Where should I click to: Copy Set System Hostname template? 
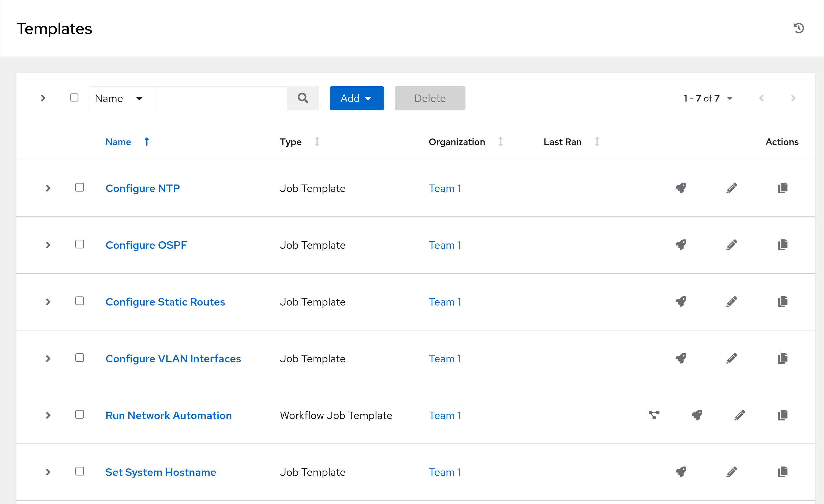pos(782,472)
